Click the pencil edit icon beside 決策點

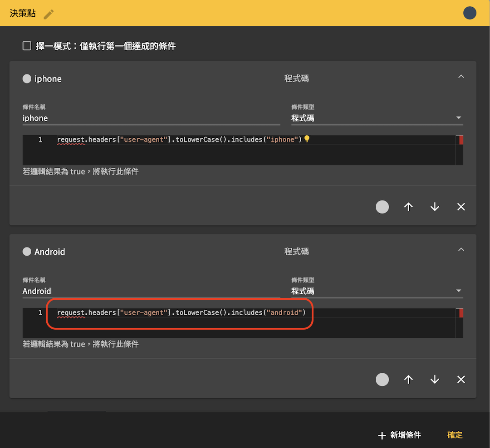pos(49,14)
